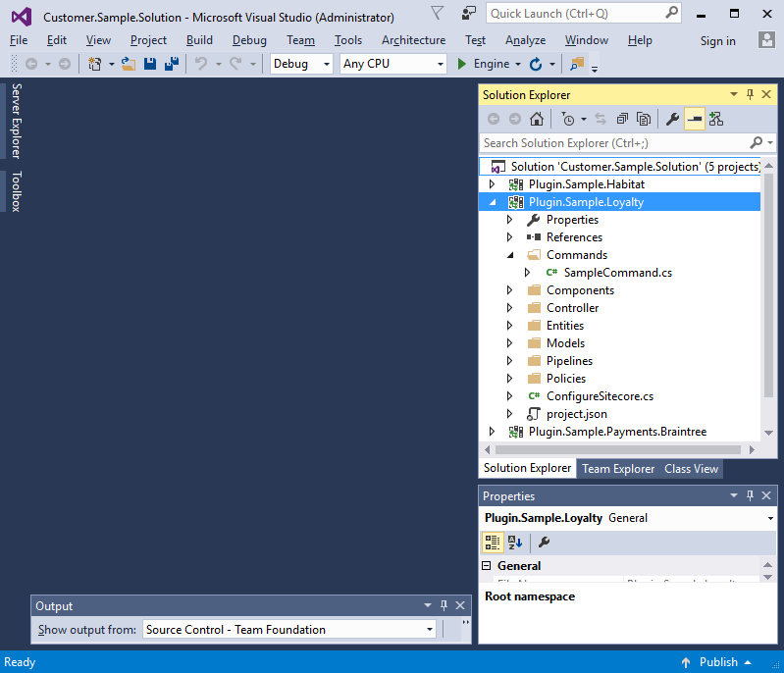Open the Architecture menu

[413, 40]
